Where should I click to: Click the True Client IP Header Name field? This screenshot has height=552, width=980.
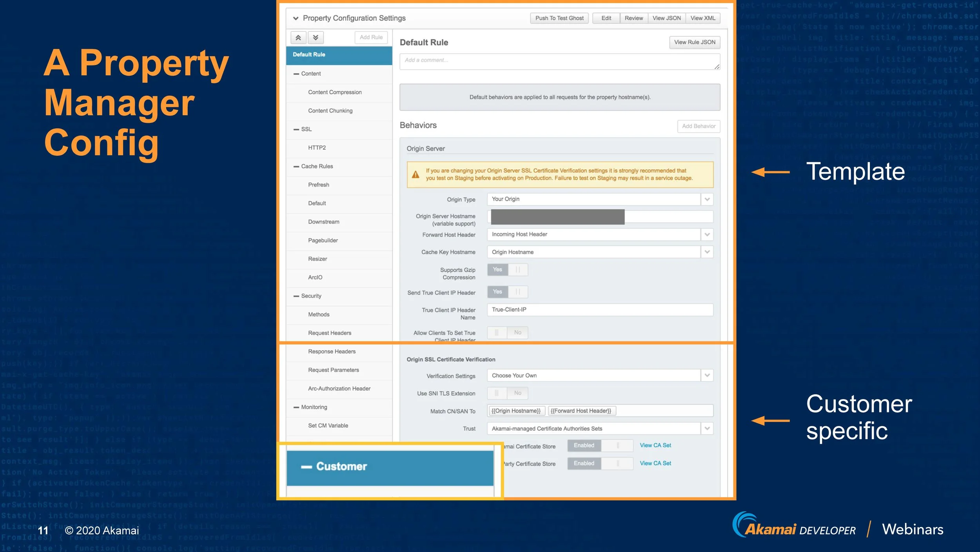click(x=600, y=310)
